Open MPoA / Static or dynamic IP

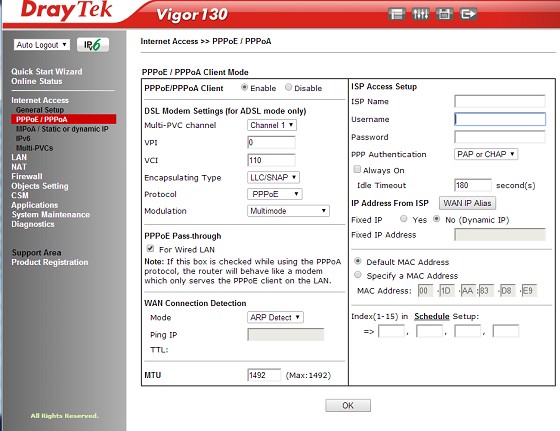[x=62, y=129]
